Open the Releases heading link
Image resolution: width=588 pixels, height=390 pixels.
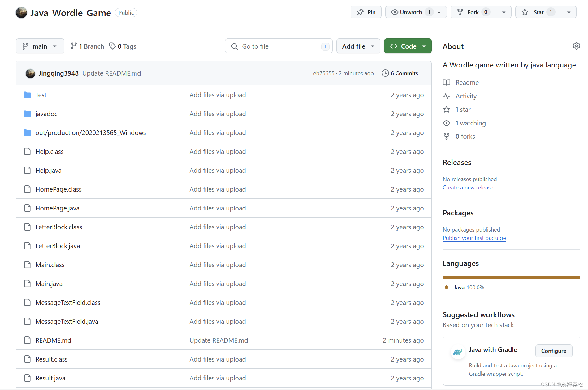click(457, 162)
